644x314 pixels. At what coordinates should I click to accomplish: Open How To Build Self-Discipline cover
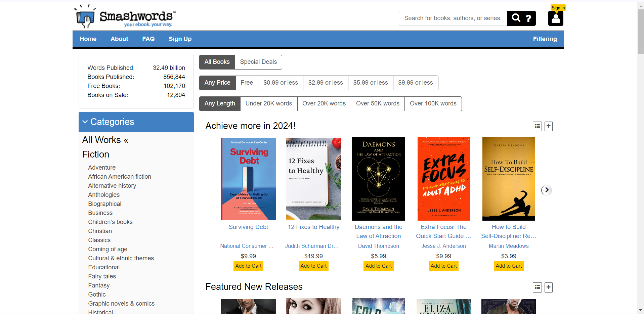509,179
